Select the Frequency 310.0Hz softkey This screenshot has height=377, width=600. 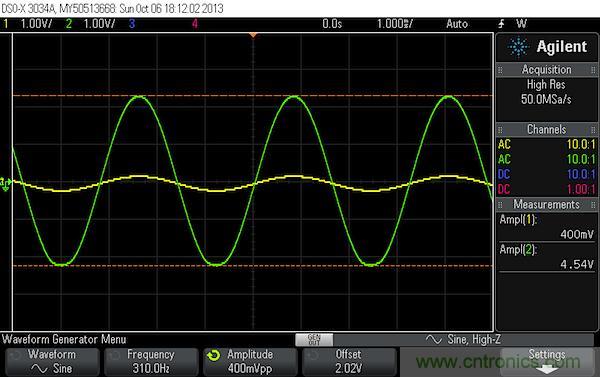pyautogui.click(x=151, y=361)
